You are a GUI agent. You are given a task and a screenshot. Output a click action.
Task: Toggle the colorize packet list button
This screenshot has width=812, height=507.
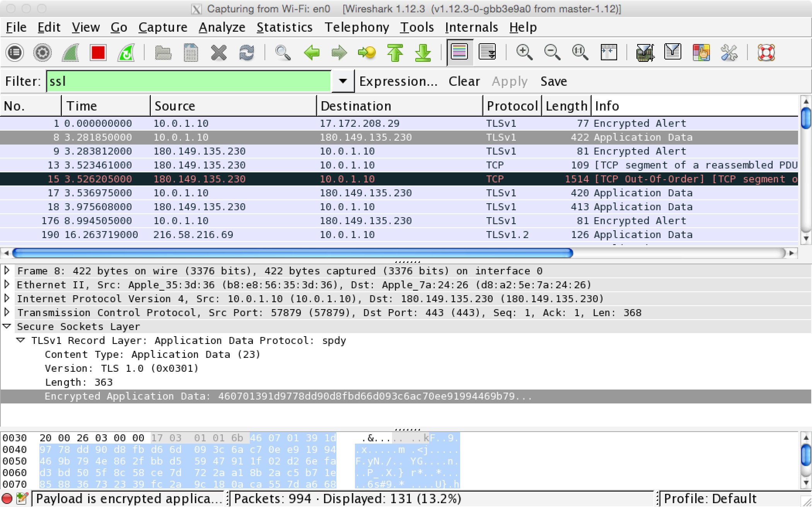[459, 53]
